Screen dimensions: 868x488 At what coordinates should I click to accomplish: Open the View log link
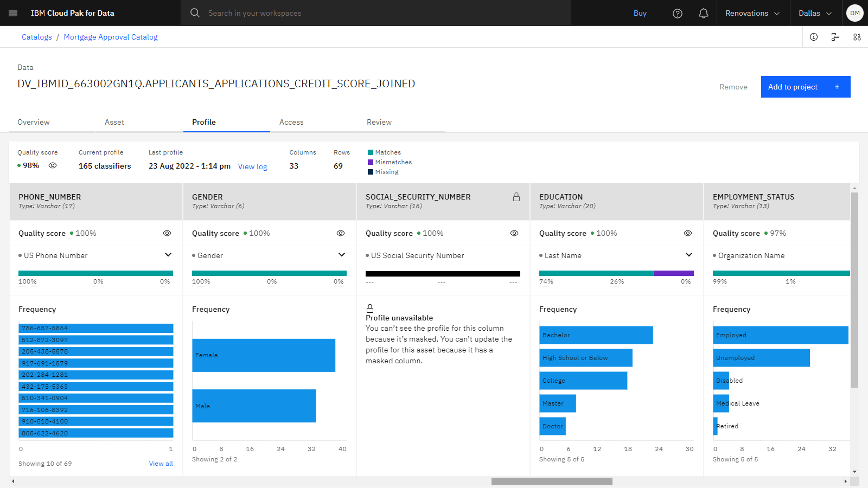click(x=253, y=166)
